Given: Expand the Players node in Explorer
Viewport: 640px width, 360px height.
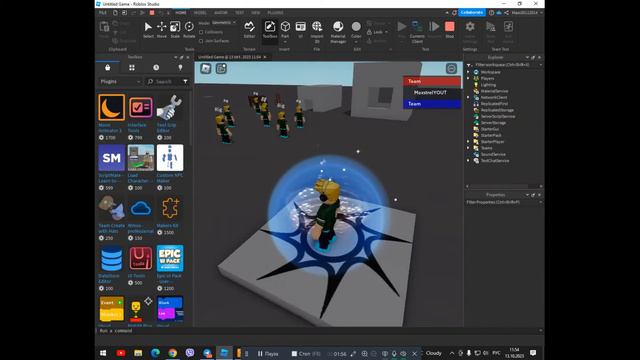Looking at the screenshot, I should pyautogui.click(x=469, y=78).
